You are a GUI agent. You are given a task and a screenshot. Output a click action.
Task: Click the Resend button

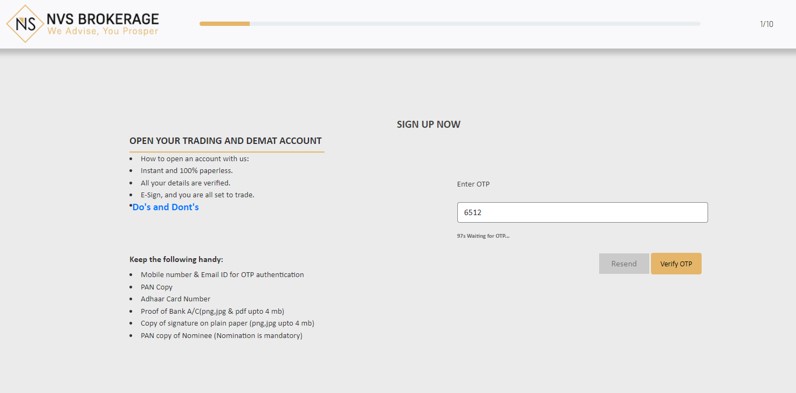pyautogui.click(x=623, y=264)
